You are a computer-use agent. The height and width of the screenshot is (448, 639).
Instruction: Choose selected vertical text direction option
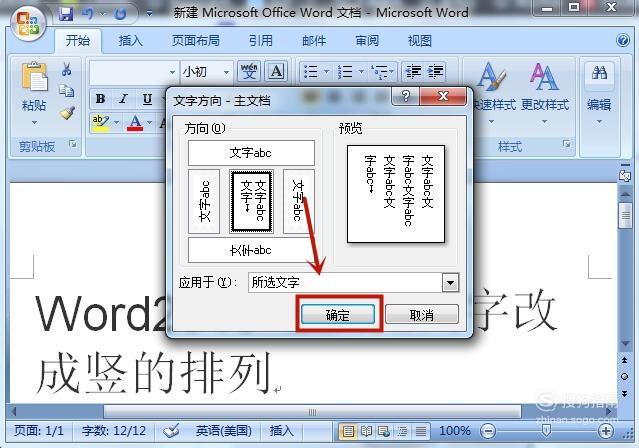251,201
